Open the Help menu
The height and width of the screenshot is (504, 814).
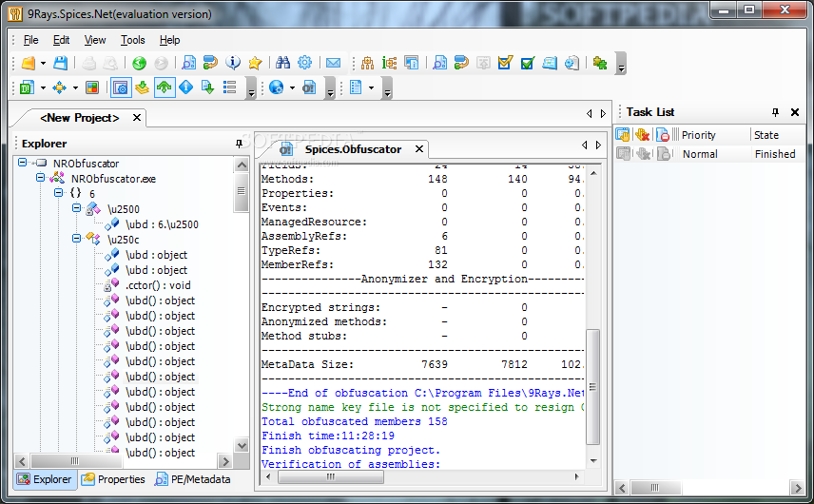coord(169,40)
